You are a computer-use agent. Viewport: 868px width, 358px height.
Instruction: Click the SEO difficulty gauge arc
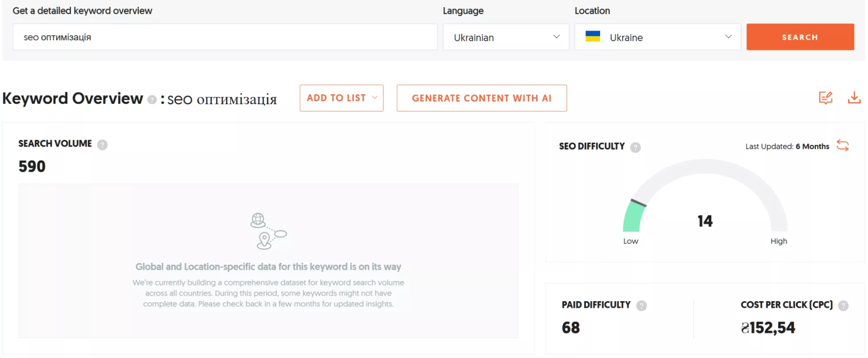705,167
